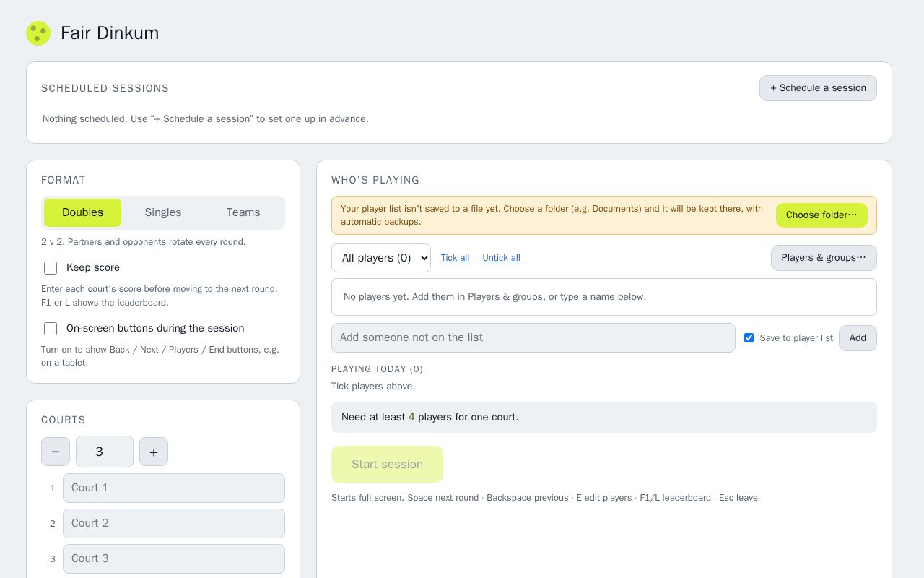924x578 pixels.
Task: Increase court count with plus button
Action: [154, 452]
